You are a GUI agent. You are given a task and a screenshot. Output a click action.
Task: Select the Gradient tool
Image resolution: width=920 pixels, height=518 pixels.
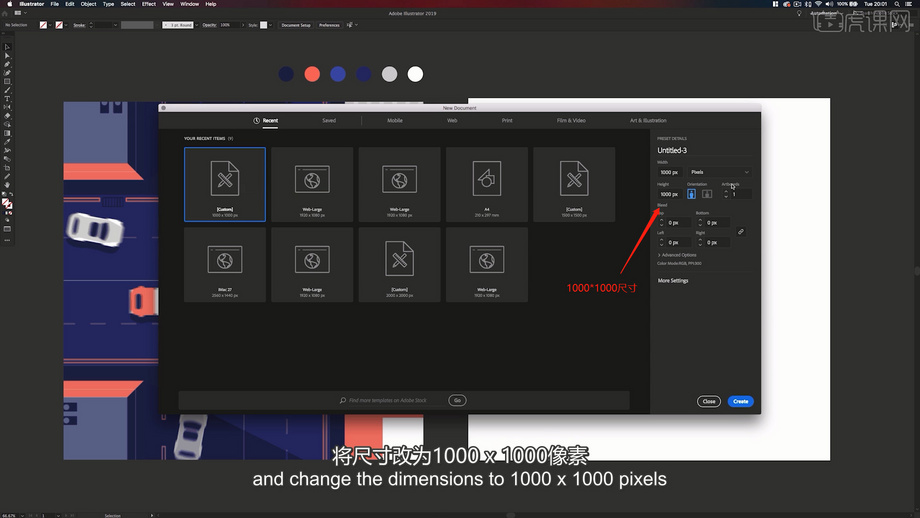(x=7, y=133)
